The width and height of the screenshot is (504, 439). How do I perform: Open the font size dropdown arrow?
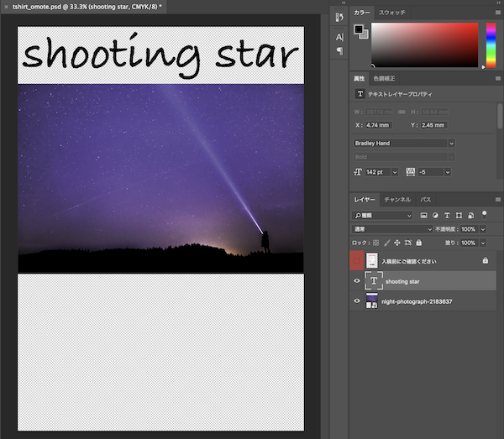pos(395,172)
